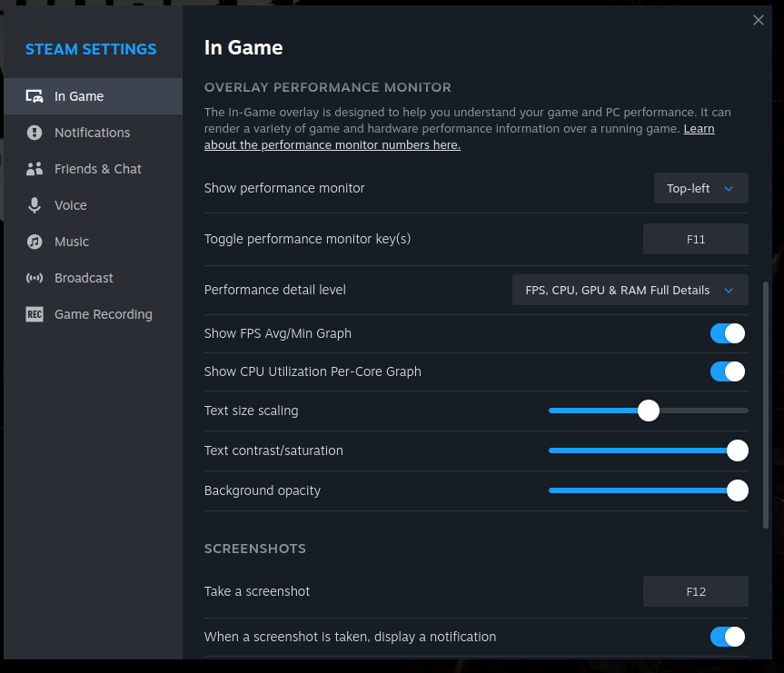Close the Steam Settings window
The image size is (784, 673).
click(759, 20)
